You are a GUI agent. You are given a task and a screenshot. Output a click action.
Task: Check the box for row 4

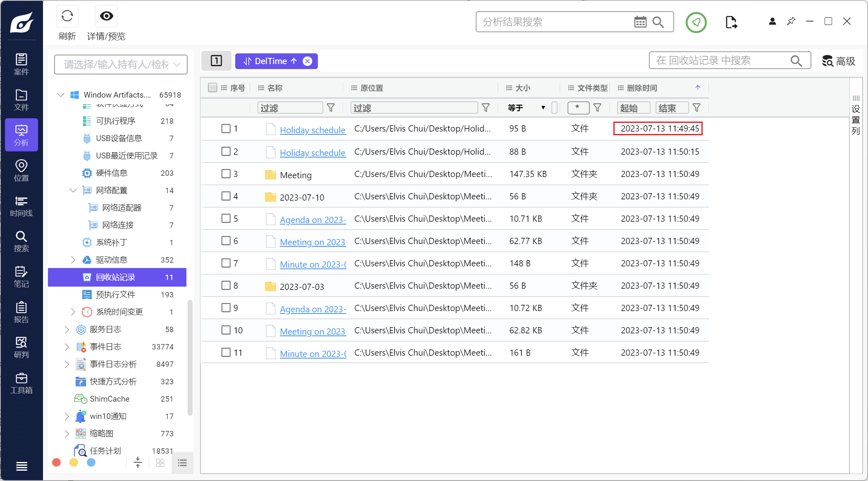226,196
